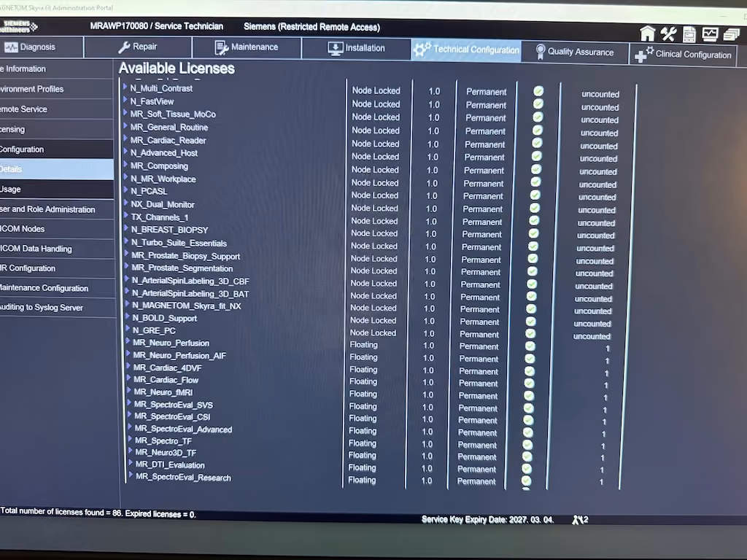The image size is (747, 560).
Task: Open MR Configuration in the sidebar
Action: pos(57,268)
